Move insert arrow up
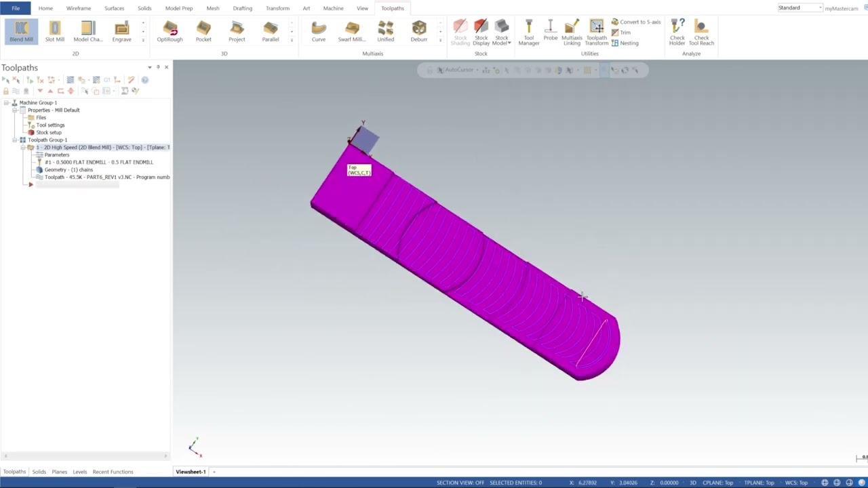This screenshot has height=488, width=868. (x=50, y=91)
